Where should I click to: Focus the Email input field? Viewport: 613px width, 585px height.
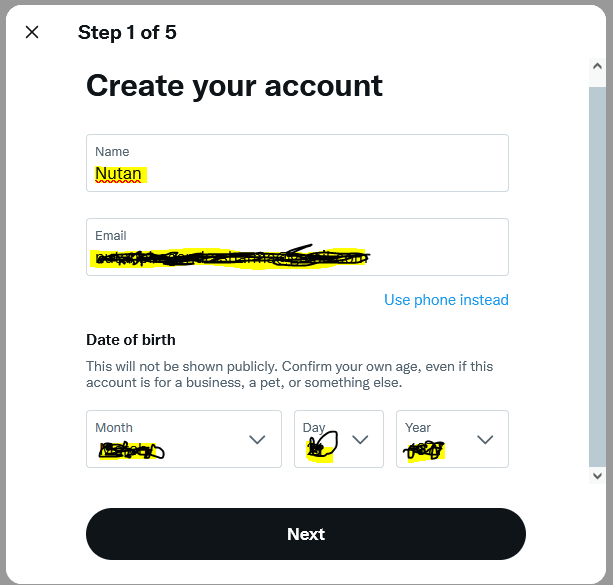[297, 247]
